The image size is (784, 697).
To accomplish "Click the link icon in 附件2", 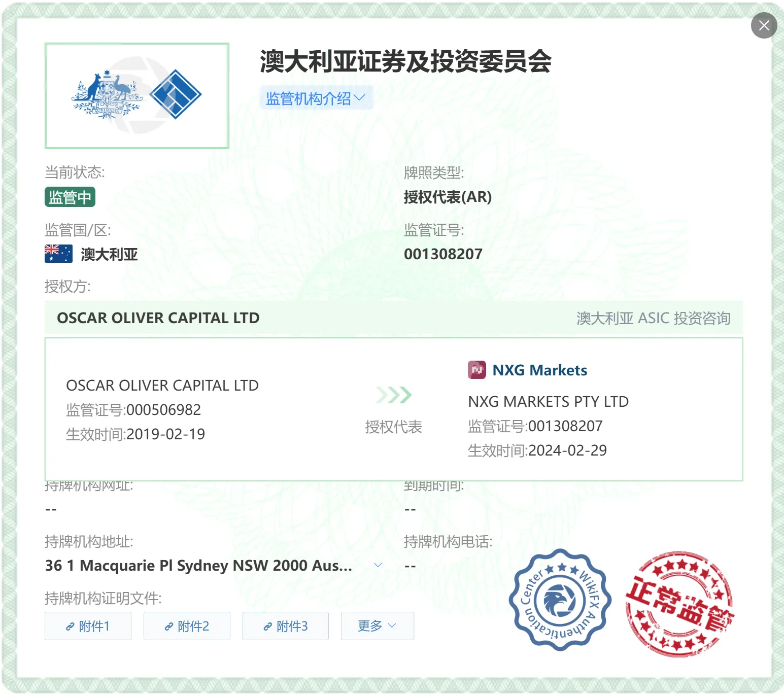I will click(169, 627).
